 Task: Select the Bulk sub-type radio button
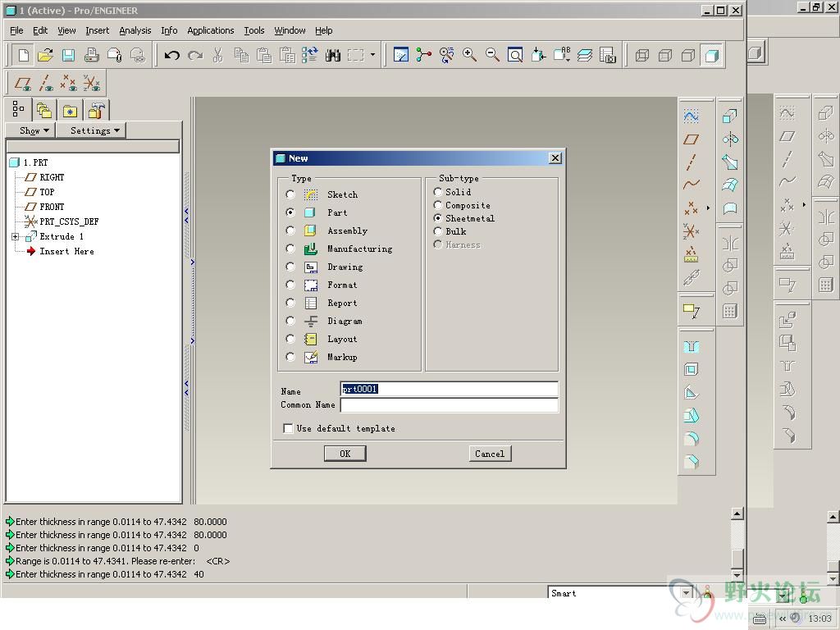[438, 231]
